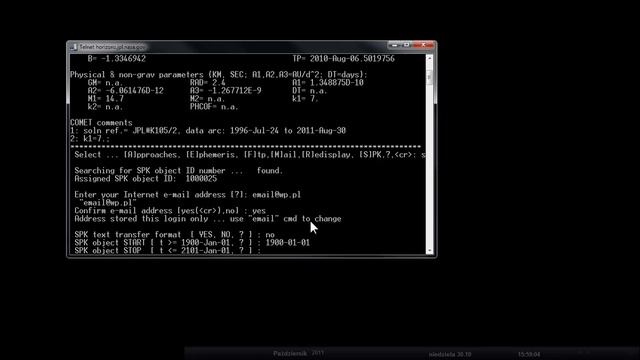Click 'Searching for SPK object ID number' line
640x360 pixels.
click(x=178, y=171)
